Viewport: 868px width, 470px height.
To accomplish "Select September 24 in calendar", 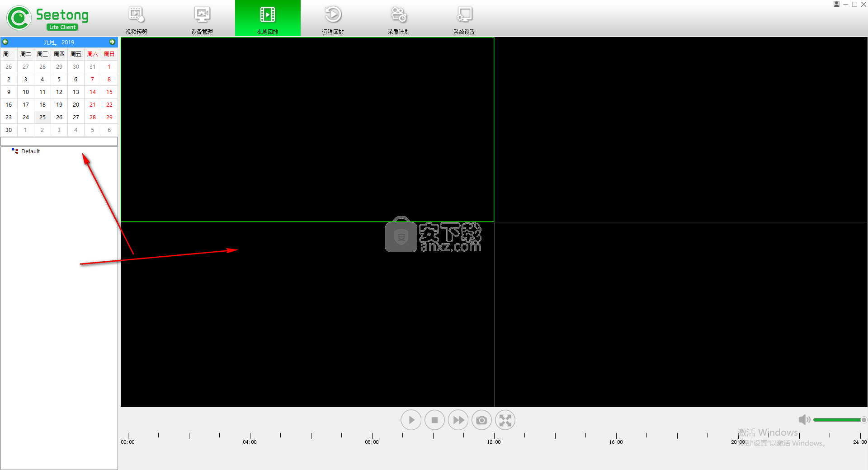I will [26, 117].
